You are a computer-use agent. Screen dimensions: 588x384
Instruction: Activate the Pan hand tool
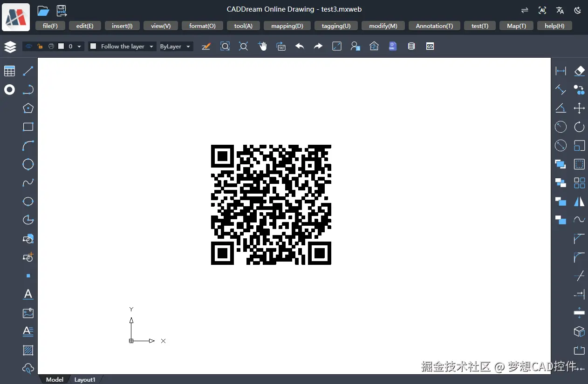point(262,46)
